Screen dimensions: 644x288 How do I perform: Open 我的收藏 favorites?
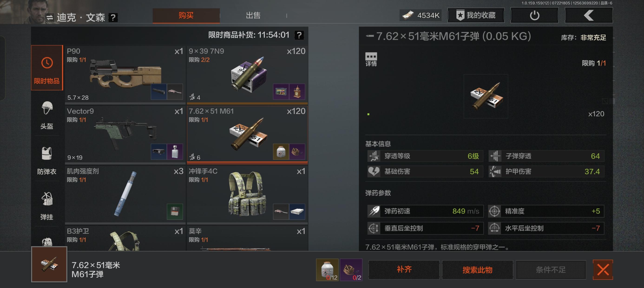(x=476, y=15)
